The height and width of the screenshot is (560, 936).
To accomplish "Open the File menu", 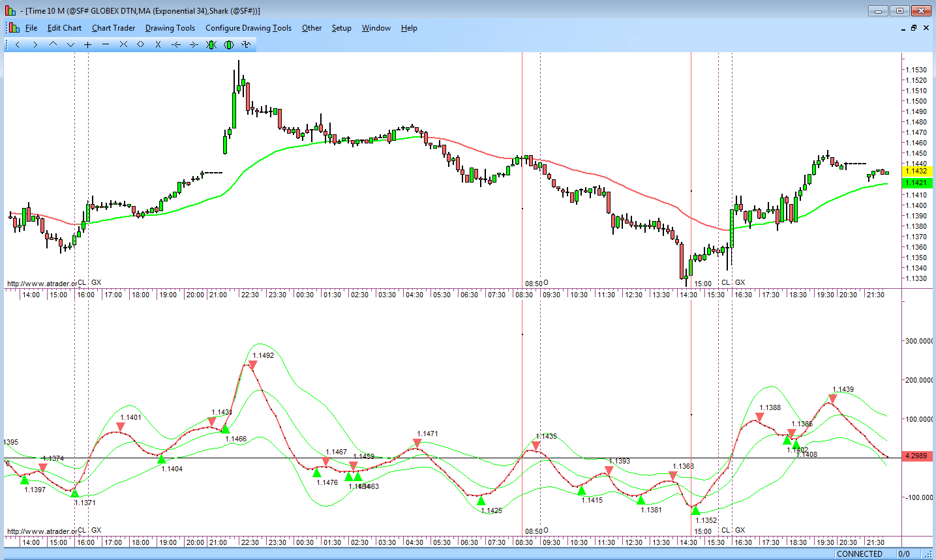I will click(31, 28).
